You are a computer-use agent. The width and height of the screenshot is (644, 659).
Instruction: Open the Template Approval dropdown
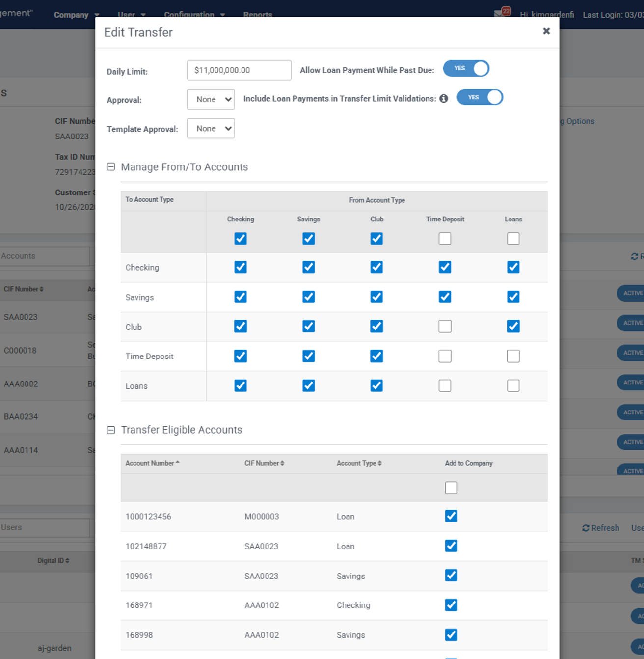click(211, 128)
